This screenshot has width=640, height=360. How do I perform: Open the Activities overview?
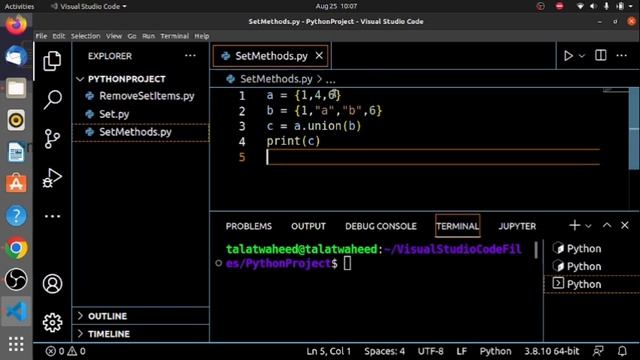coord(19,6)
